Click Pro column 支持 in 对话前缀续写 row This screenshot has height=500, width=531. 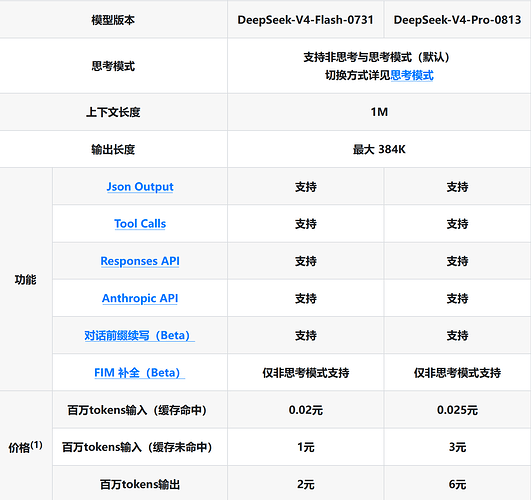coord(457,335)
